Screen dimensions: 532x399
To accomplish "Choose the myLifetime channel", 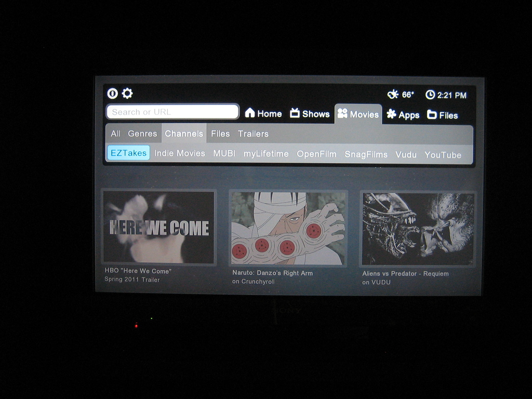I will [x=266, y=154].
